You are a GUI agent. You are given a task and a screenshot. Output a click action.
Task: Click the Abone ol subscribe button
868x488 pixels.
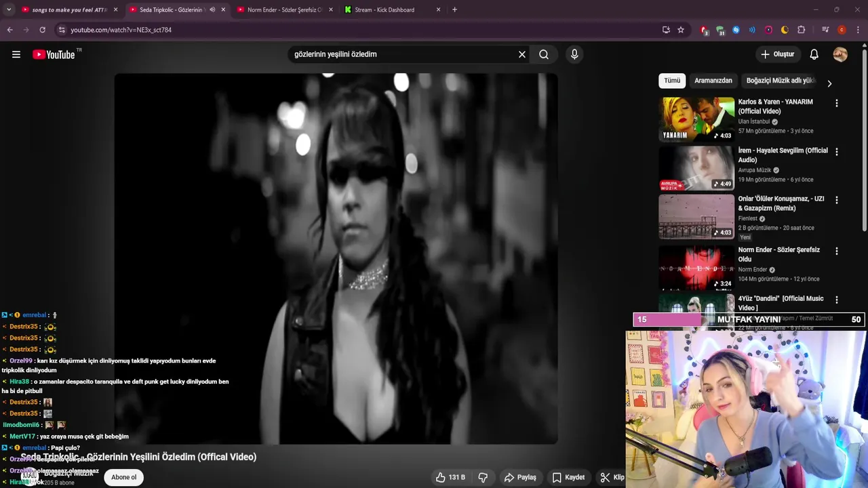point(124,477)
